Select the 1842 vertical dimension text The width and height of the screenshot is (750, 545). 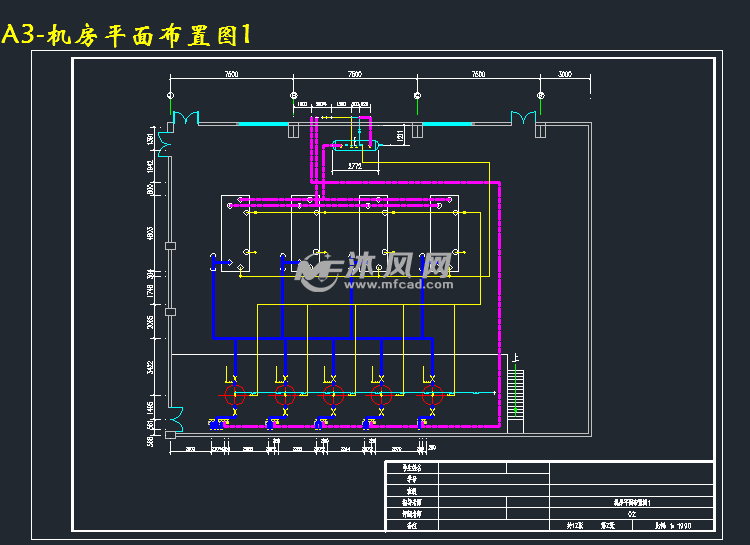tap(150, 167)
